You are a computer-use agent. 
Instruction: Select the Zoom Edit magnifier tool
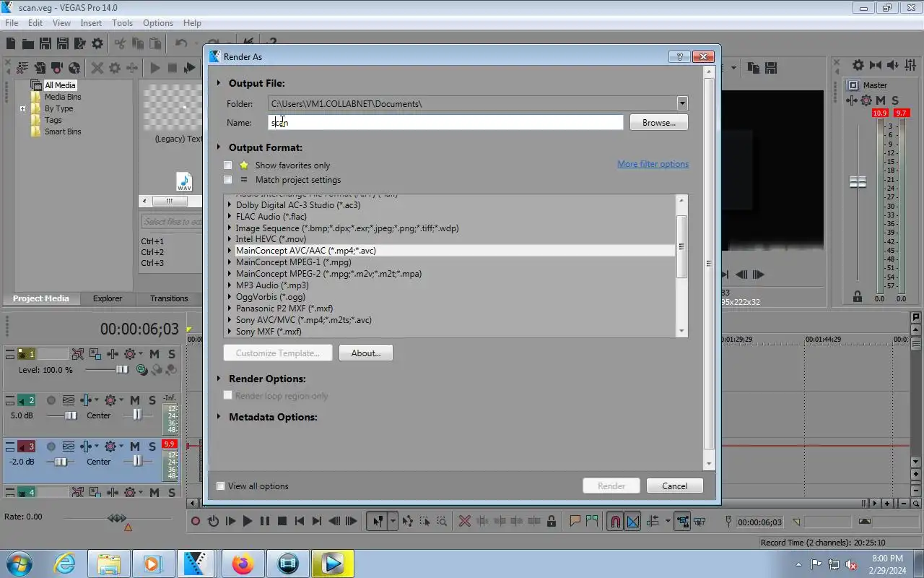[442, 521]
